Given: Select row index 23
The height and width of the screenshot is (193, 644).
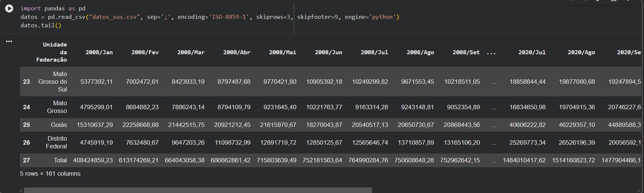Looking at the screenshot, I should pyautogui.click(x=27, y=82).
